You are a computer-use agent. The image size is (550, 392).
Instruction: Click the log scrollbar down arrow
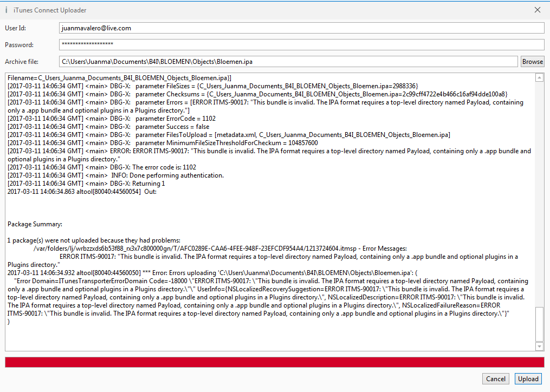point(540,347)
